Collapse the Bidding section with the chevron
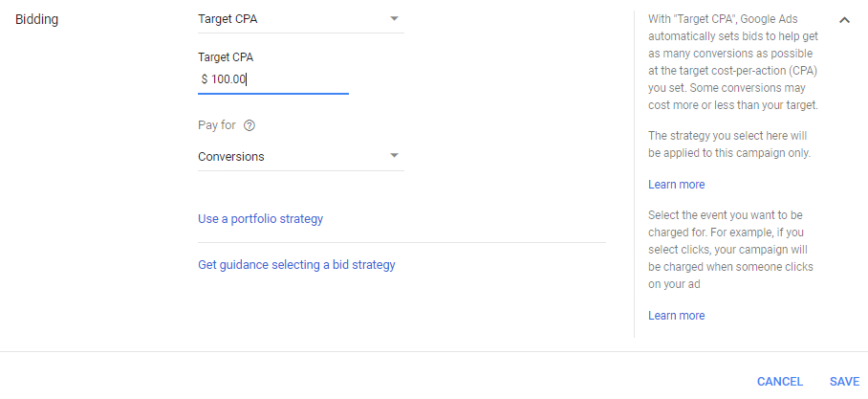 tap(844, 20)
